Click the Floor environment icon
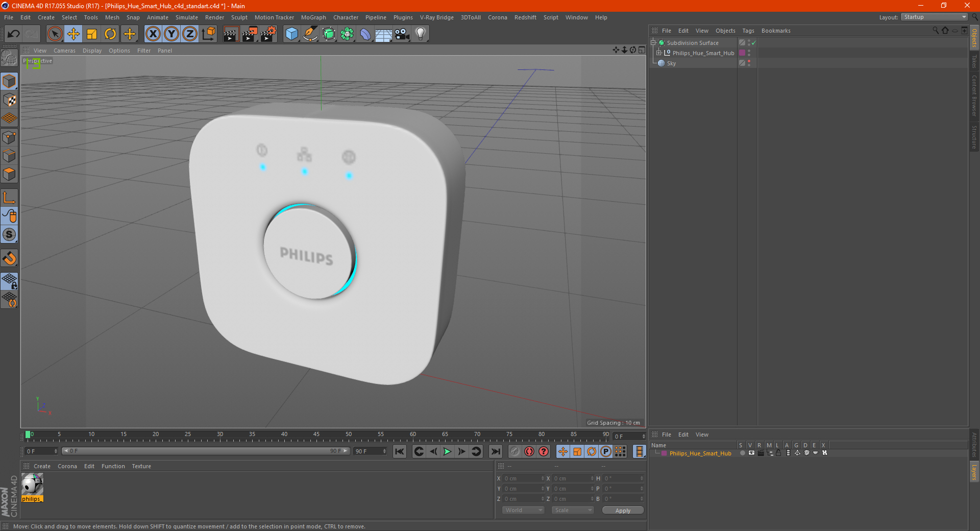Image resolution: width=980 pixels, height=531 pixels. 384,34
